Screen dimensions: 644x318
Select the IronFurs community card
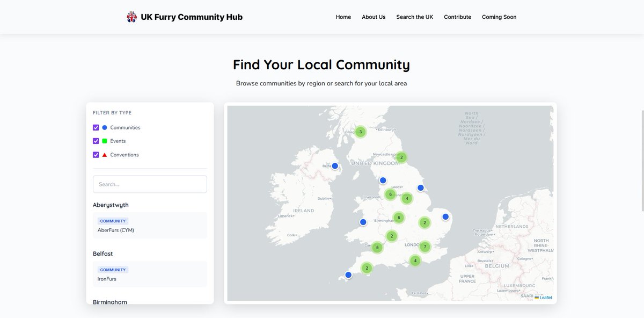150,274
